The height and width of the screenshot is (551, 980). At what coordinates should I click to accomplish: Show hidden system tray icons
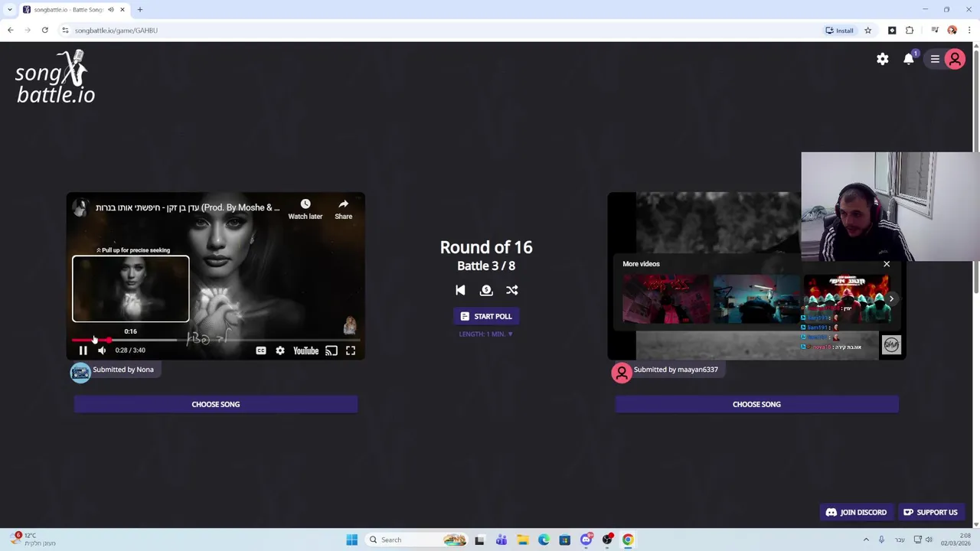click(x=866, y=540)
